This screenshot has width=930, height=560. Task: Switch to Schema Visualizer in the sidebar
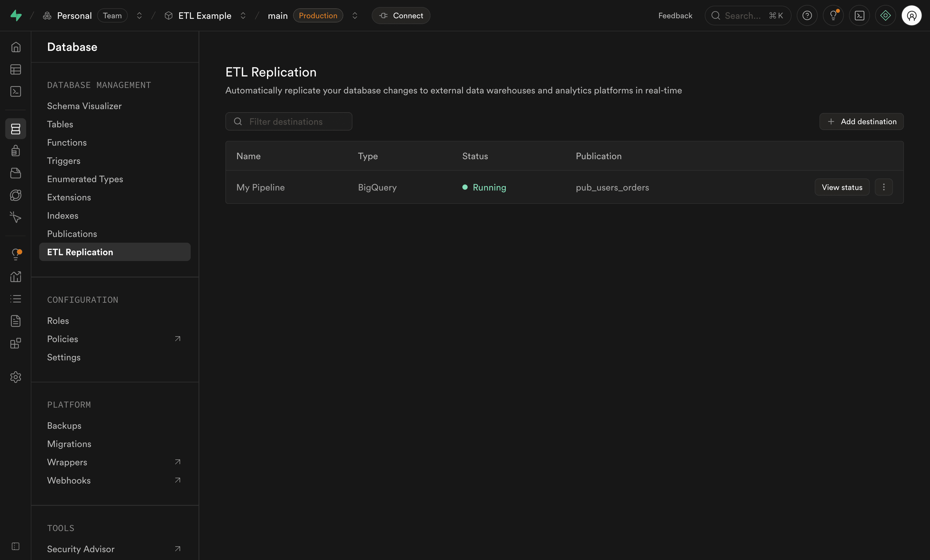[x=84, y=106]
